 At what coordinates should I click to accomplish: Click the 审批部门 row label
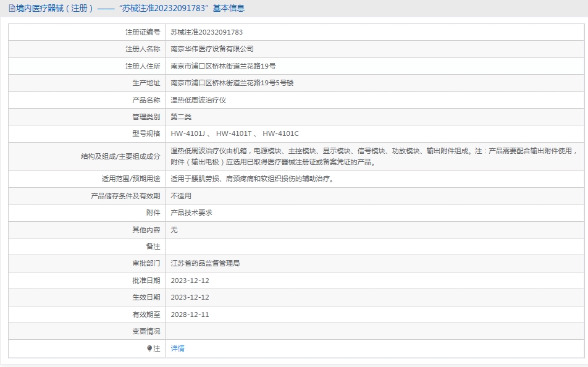click(146, 263)
